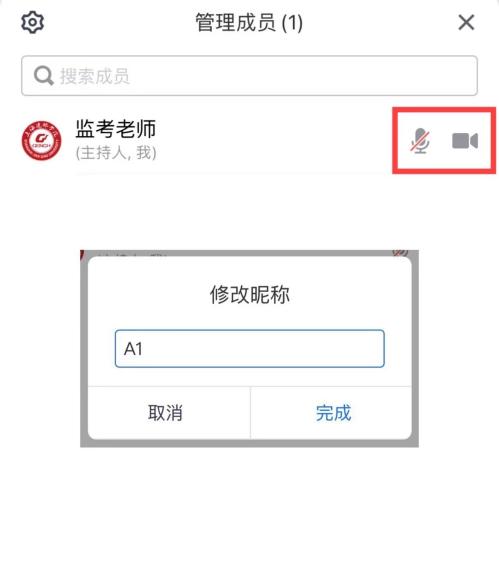
Task: Click the partially hidden red avatar behind the dialog
Action: tap(83, 255)
